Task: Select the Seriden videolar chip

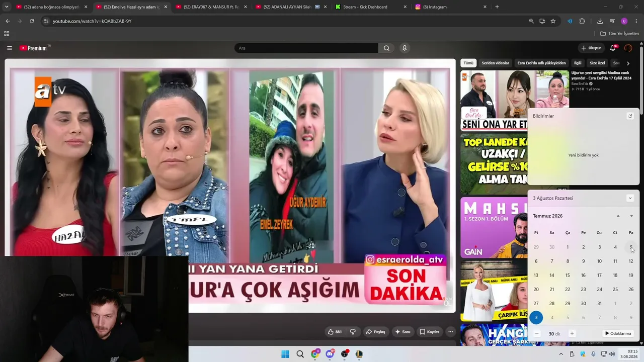Action: [496, 63]
